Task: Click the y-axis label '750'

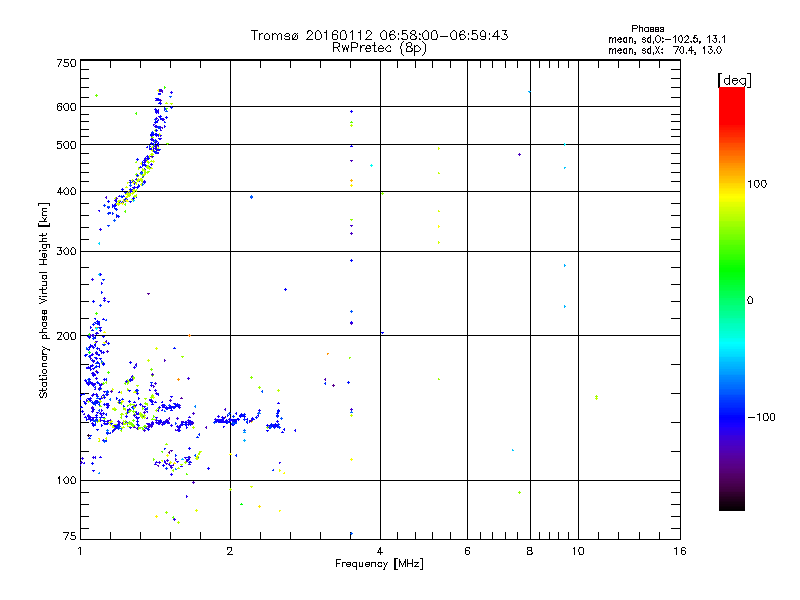Action: pyautogui.click(x=66, y=63)
